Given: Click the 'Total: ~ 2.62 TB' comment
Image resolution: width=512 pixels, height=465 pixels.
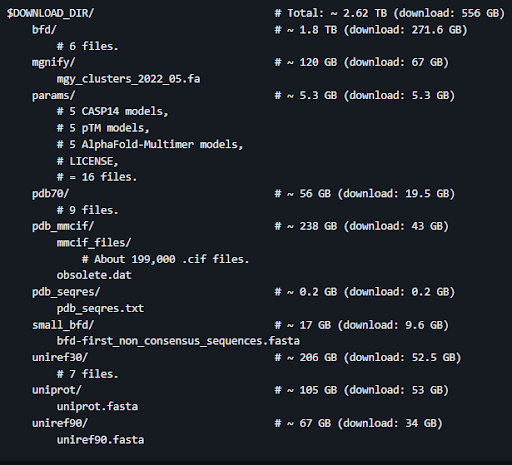Looking at the screenshot, I should (331, 13).
